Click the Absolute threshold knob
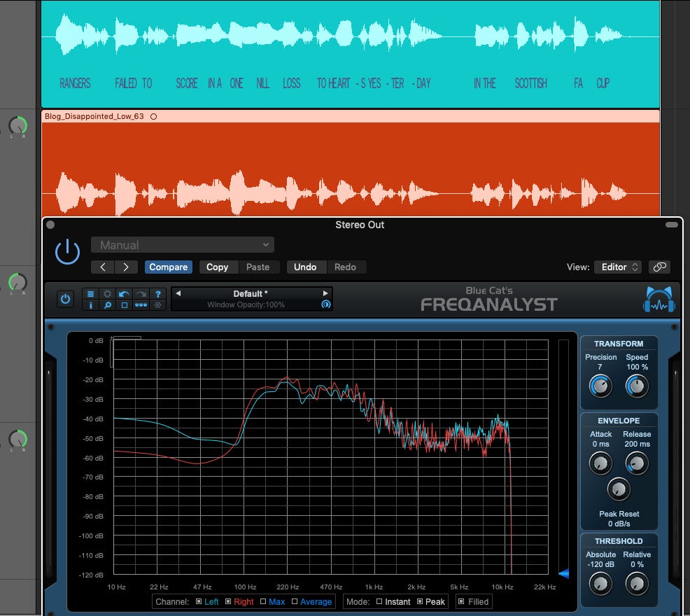The image size is (690, 616). (600, 584)
